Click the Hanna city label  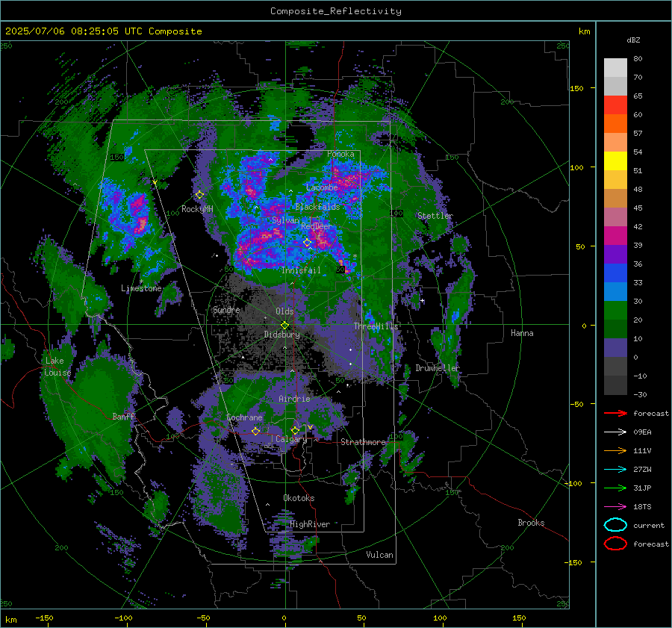pos(522,333)
